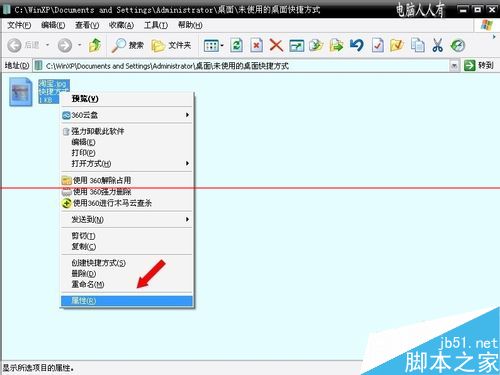The image size is (500, 375).
Task: Maximize the explorer window
Action: coord(478,10)
